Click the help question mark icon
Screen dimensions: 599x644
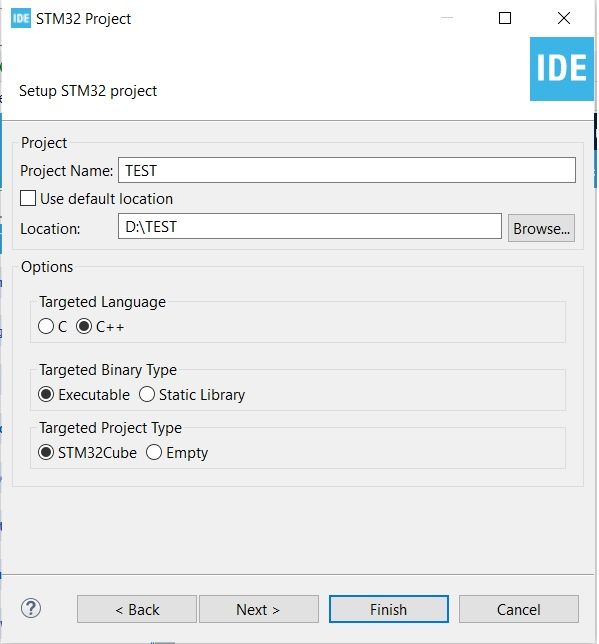coord(31,608)
